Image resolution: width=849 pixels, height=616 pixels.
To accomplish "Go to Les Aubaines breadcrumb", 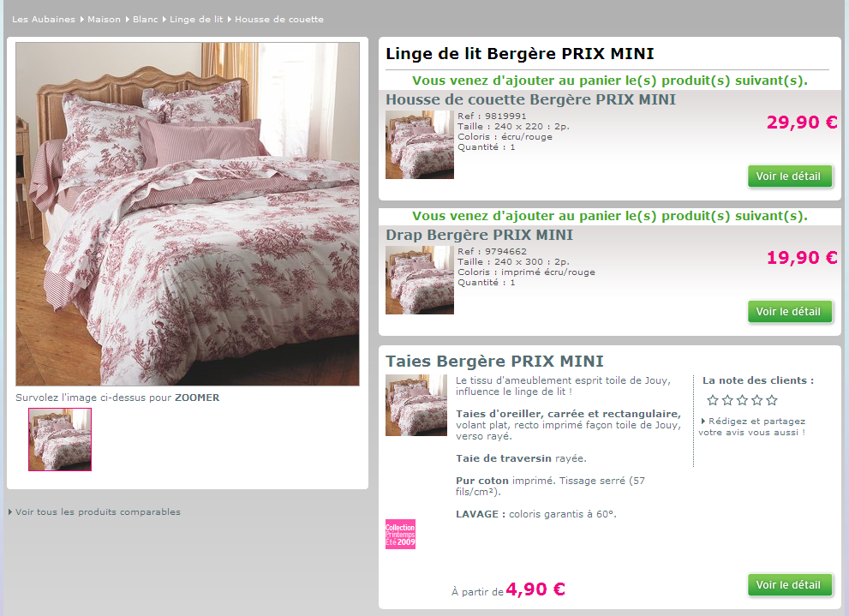I will coord(44,20).
